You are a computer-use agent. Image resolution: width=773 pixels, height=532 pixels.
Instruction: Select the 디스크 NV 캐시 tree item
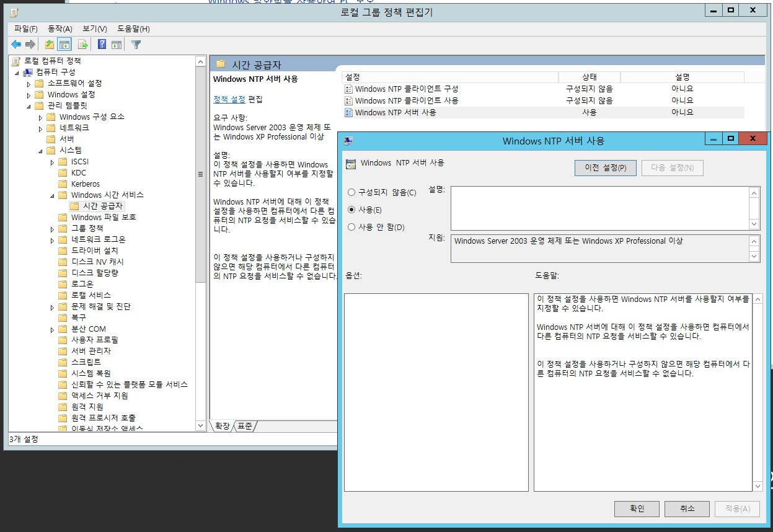97,262
